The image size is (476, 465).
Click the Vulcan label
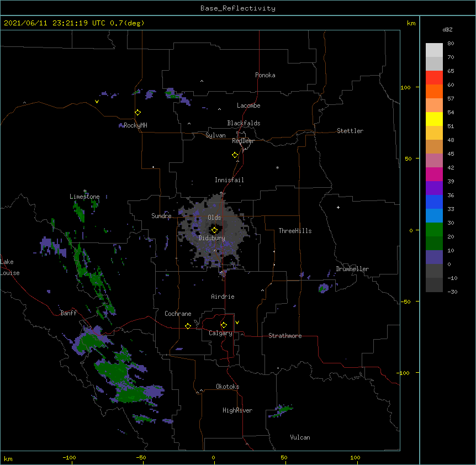click(x=300, y=437)
